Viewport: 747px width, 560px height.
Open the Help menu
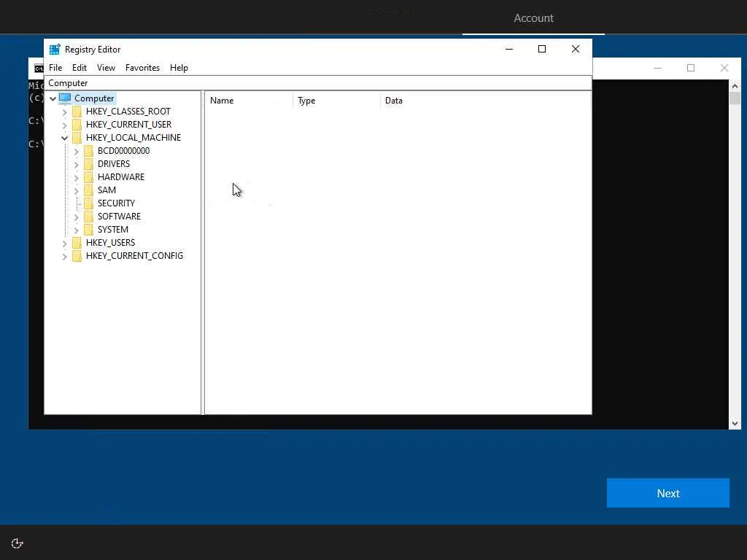[179, 68]
